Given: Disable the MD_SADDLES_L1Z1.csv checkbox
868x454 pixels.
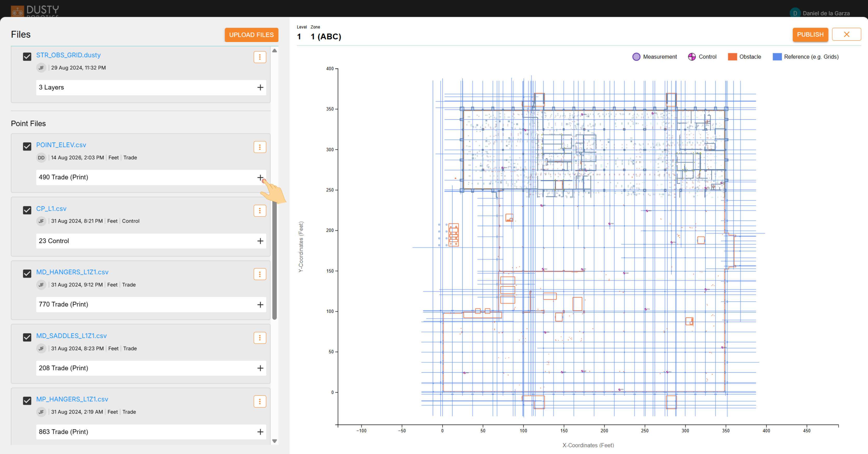Looking at the screenshot, I should (27, 337).
